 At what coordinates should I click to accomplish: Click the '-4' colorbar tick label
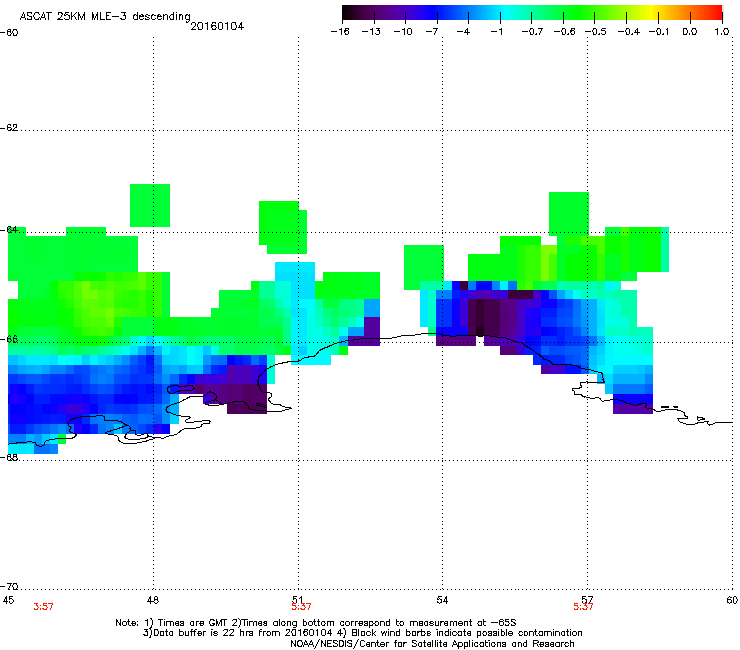click(x=463, y=32)
